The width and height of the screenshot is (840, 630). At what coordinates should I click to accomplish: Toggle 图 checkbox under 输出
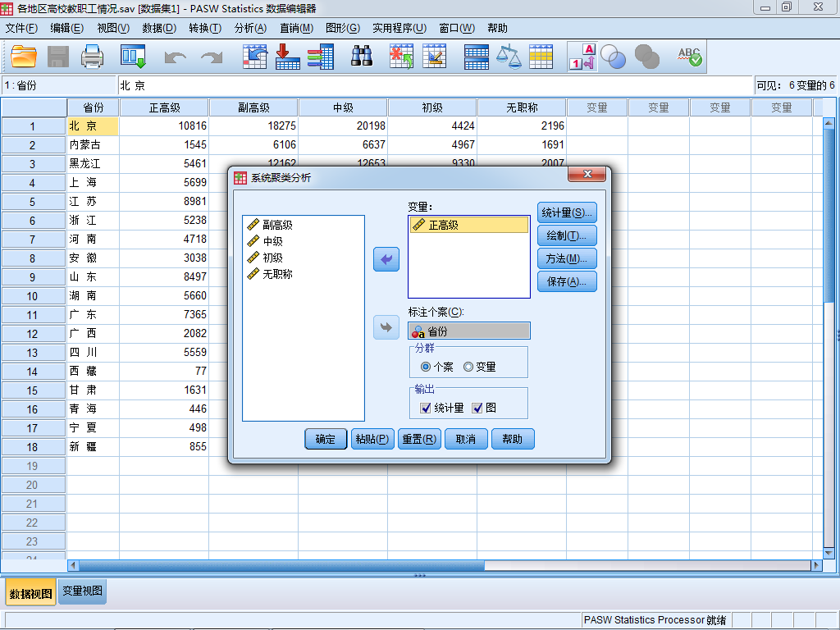(x=477, y=409)
